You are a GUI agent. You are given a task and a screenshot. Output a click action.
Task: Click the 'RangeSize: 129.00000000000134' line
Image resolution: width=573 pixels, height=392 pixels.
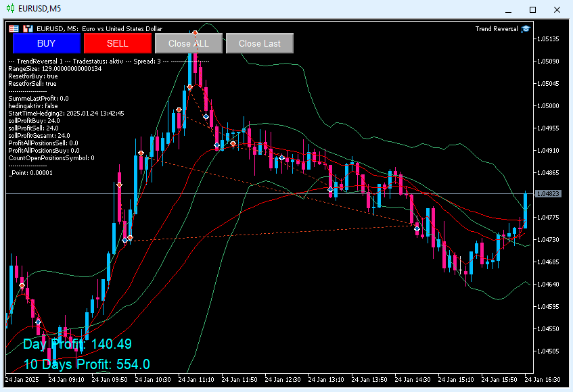tap(55, 69)
